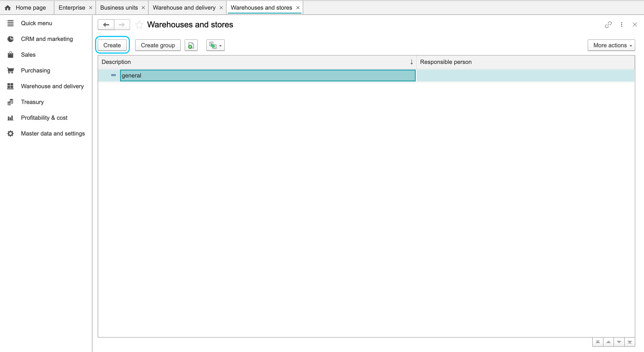Viewport: 644px width, 352px height.
Task: Open the More actions dropdown
Action: (611, 45)
